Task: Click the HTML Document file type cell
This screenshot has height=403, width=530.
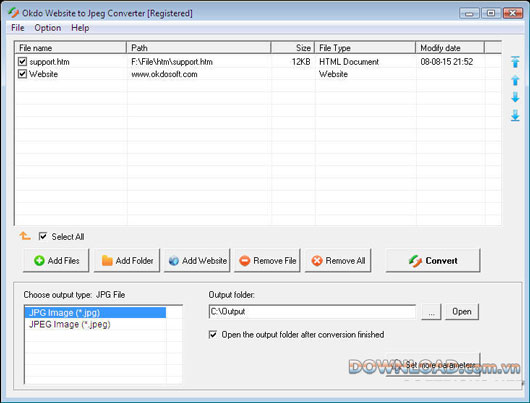Action: point(349,62)
